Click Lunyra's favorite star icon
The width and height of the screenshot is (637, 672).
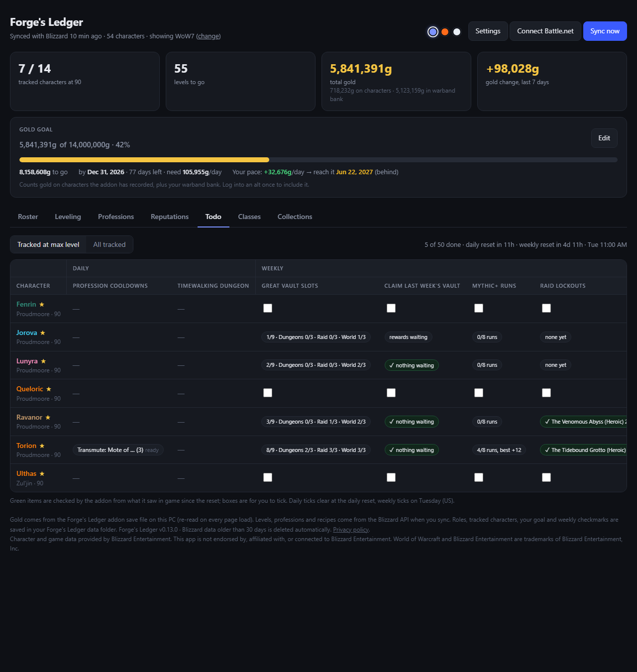click(43, 361)
